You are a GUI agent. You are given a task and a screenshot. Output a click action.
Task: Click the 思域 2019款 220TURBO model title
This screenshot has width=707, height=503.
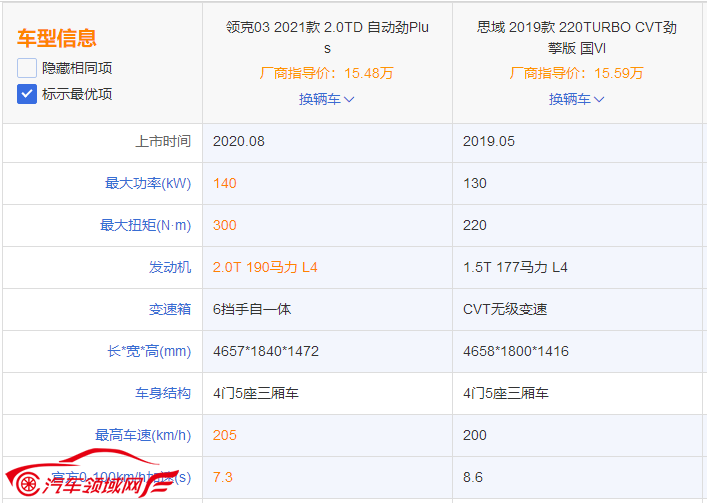click(x=577, y=37)
